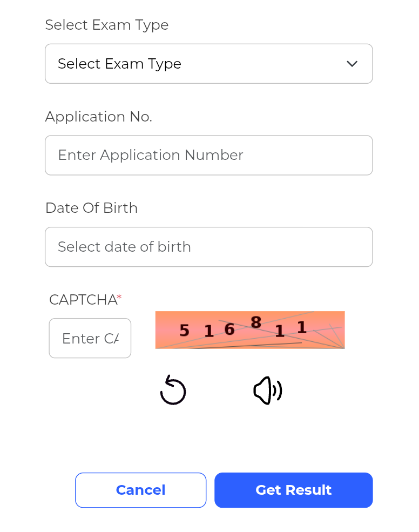Click the digit 6 in the CAPTCHA image
419x532 pixels.
(229, 329)
